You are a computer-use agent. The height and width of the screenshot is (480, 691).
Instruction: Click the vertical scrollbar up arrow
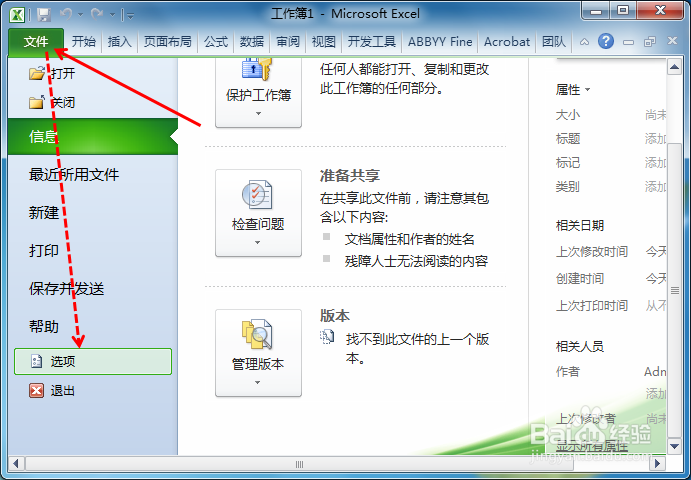(x=674, y=67)
